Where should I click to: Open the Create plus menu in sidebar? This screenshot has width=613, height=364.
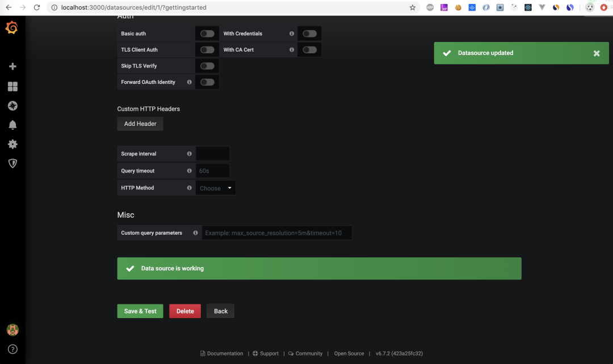(12, 66)
